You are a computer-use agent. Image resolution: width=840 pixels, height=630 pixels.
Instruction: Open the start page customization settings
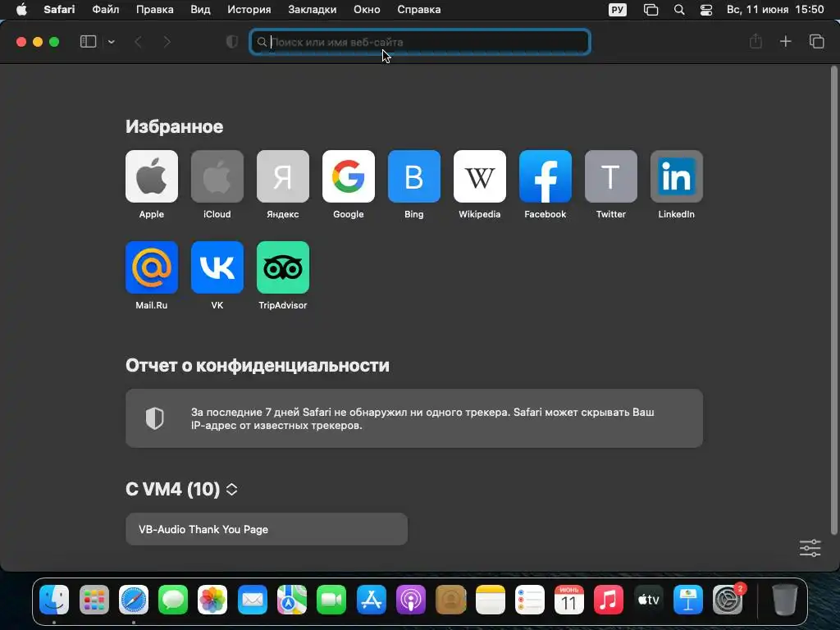tap(810, 548)
